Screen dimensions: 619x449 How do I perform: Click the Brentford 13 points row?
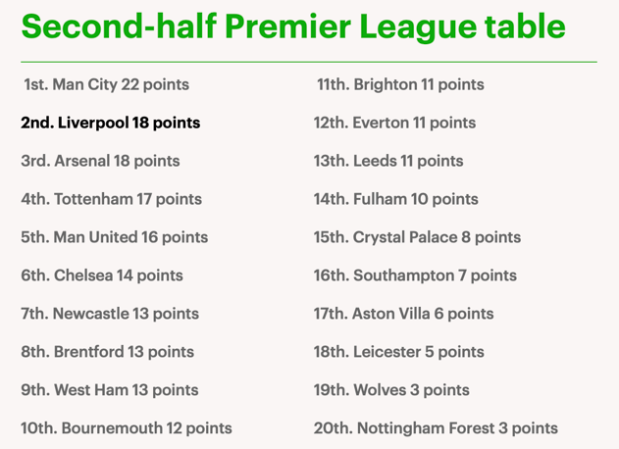(107, 352)
